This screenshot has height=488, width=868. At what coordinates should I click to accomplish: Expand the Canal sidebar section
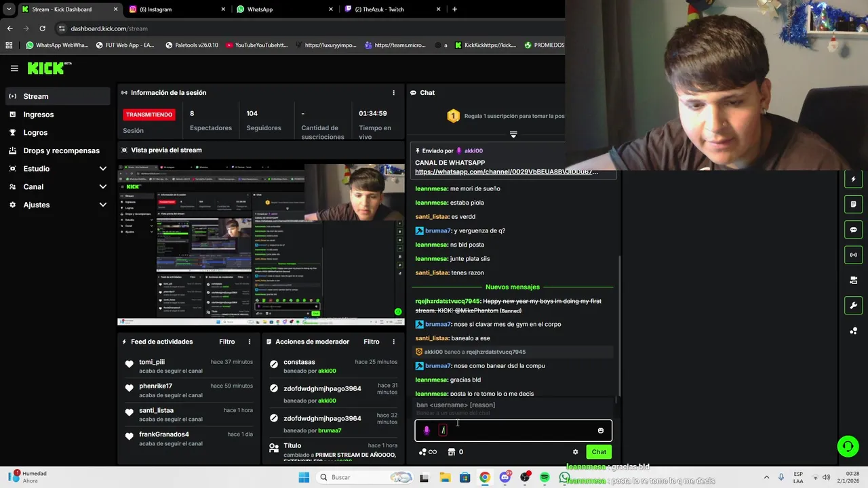[x=57, y=186]
